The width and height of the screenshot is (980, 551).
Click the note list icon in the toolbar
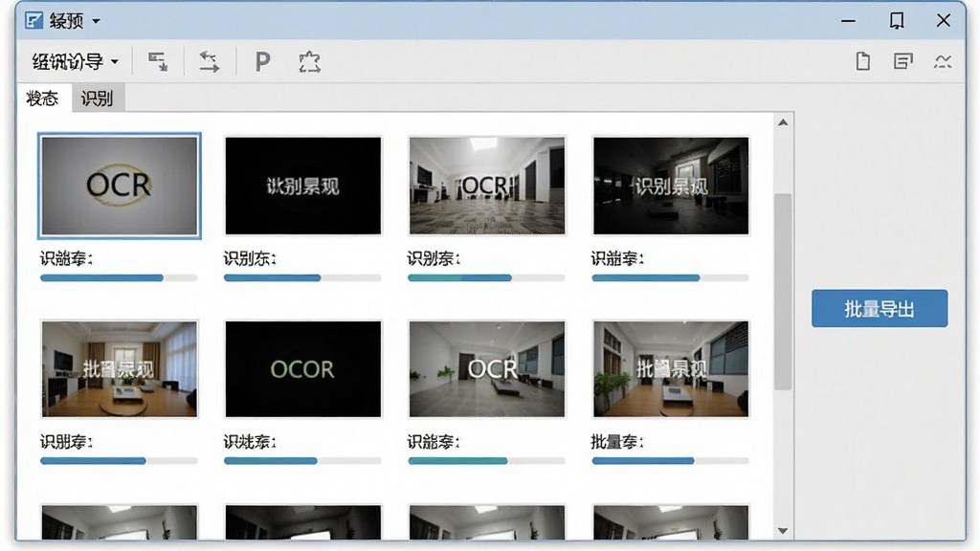click(x=902, y=61)
